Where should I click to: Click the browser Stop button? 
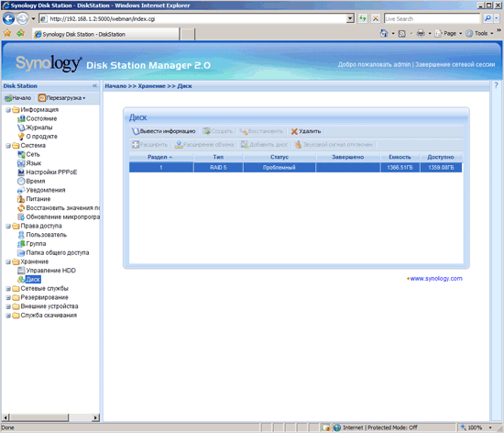(x=375, y=18)
